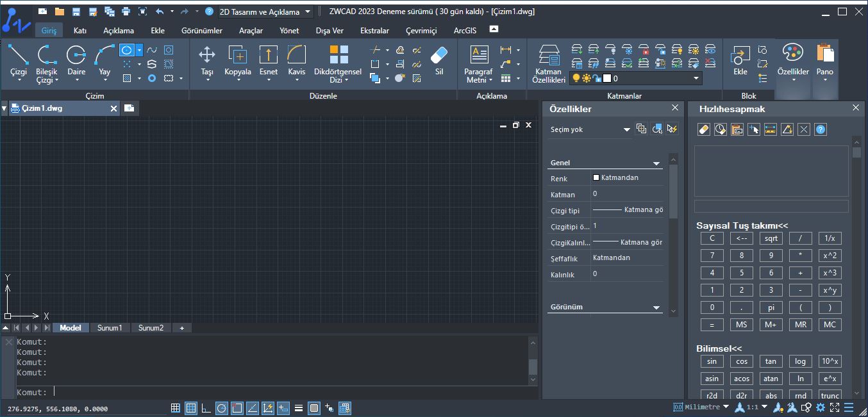Viewport: 868px width, 417px height.
Task: Toggle object snap in status bar
Action: 237,408
